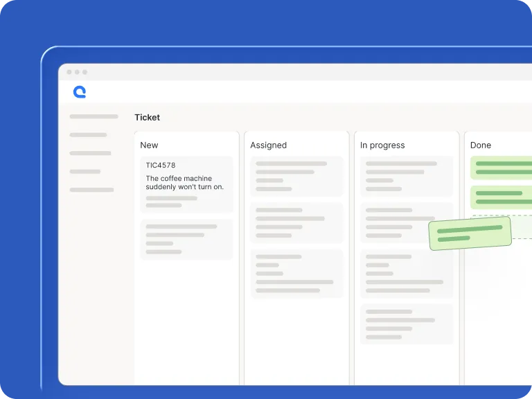Open the first sidebar menu item
The image size is (532, 399).
94,116
